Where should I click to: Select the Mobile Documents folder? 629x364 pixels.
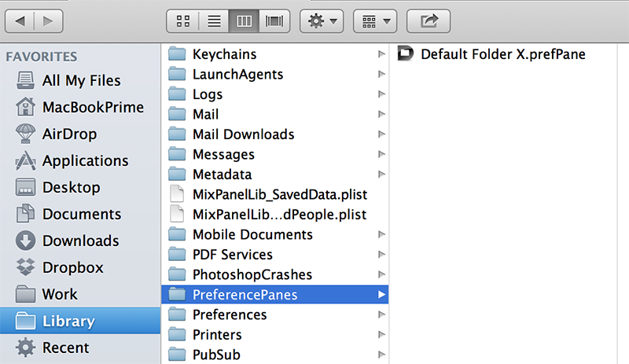(274, 234)
